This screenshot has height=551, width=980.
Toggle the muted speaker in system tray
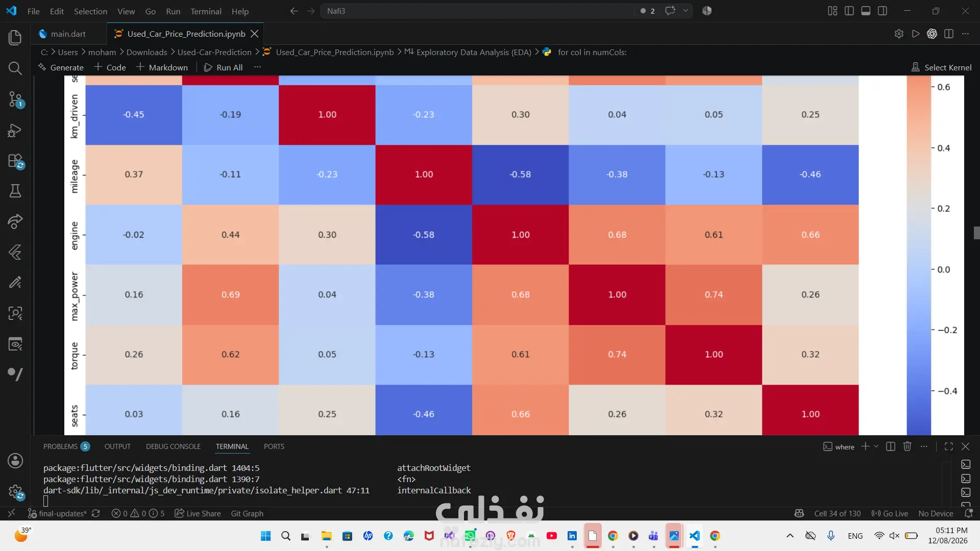[x=894, y=536]
